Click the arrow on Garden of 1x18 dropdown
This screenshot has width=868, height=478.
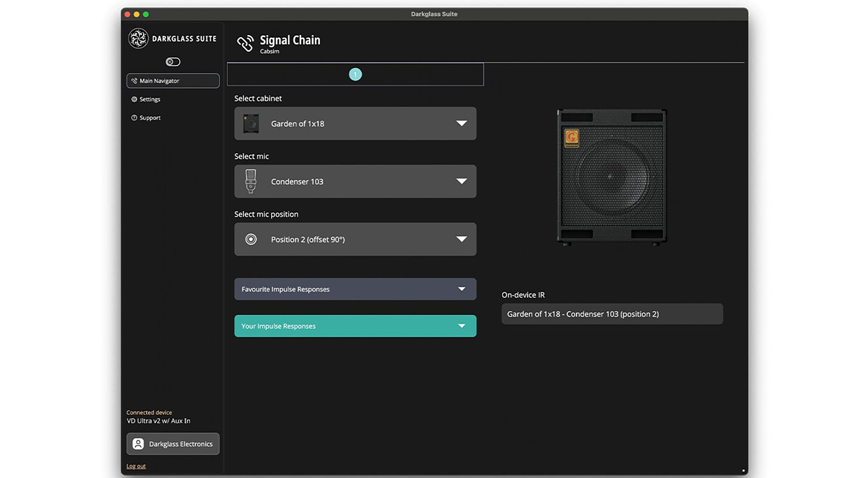coord(461,123)
